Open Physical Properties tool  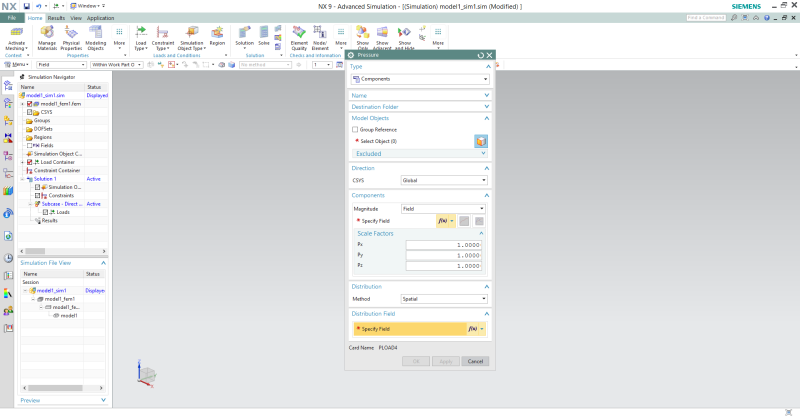(71, 33)
